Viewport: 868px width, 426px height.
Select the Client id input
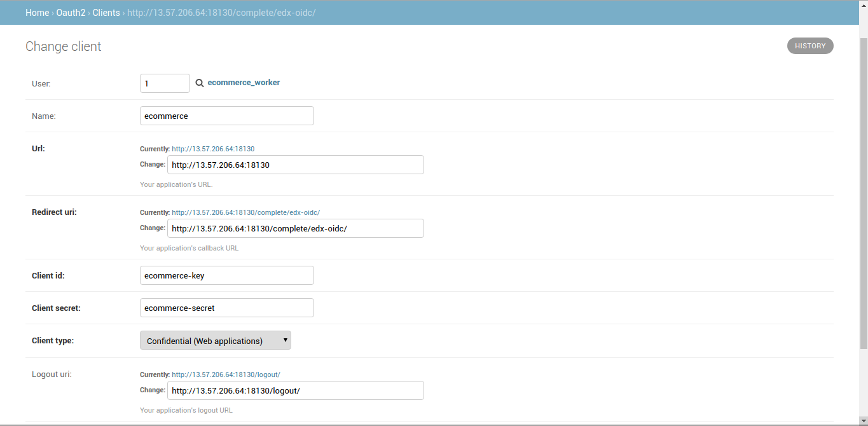(x=226, y=275)
